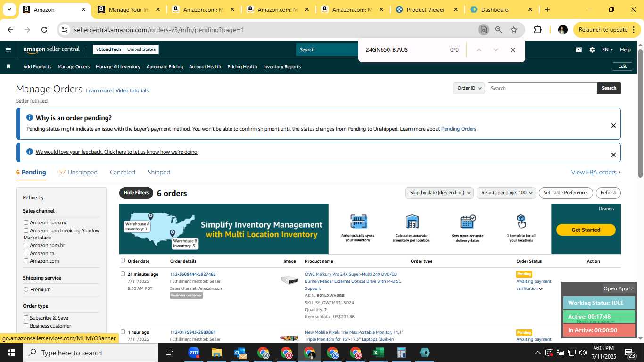Click the OWC Mercury Pro product thumbnail
The height and width of the screenshot is (362, 644).
point(289,280)
